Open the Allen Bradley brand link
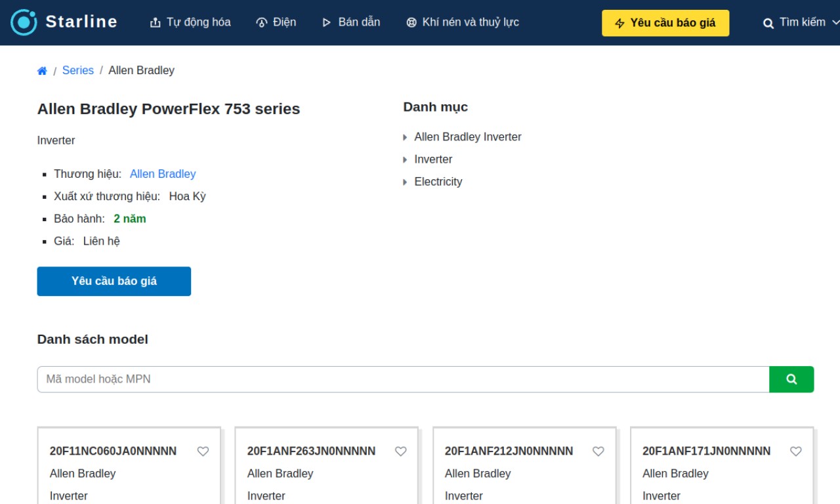Image resolution: width=840 pixels, height=504 pixels. coord(163,174)
